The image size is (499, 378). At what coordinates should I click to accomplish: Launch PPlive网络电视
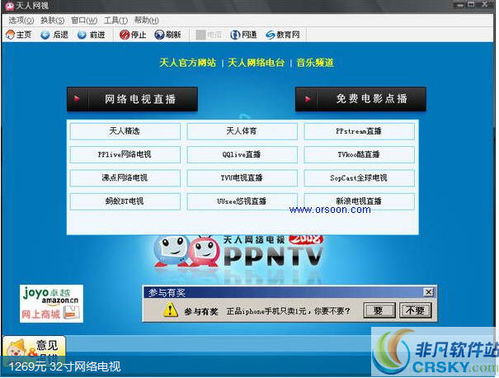tap(125, 154)
